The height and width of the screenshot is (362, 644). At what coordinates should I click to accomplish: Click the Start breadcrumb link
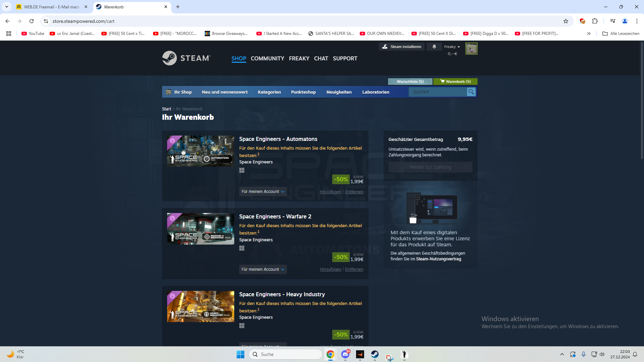pos(166,109)
